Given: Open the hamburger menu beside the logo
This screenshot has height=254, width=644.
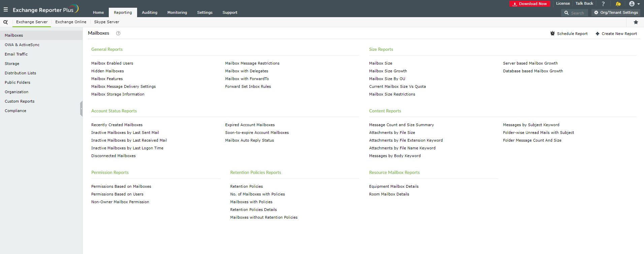Looking at the screenshot, I should [6, 10].
